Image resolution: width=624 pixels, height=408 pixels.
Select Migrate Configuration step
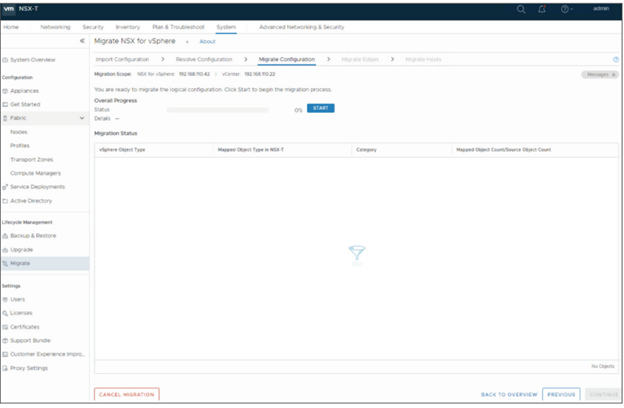287,59
